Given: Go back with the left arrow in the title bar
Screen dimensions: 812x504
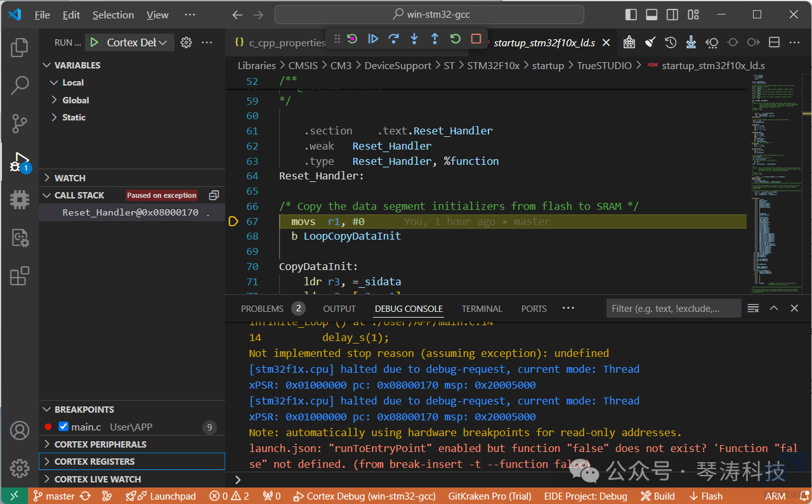Looking at the screenshot, I should [x=237, y=15].
